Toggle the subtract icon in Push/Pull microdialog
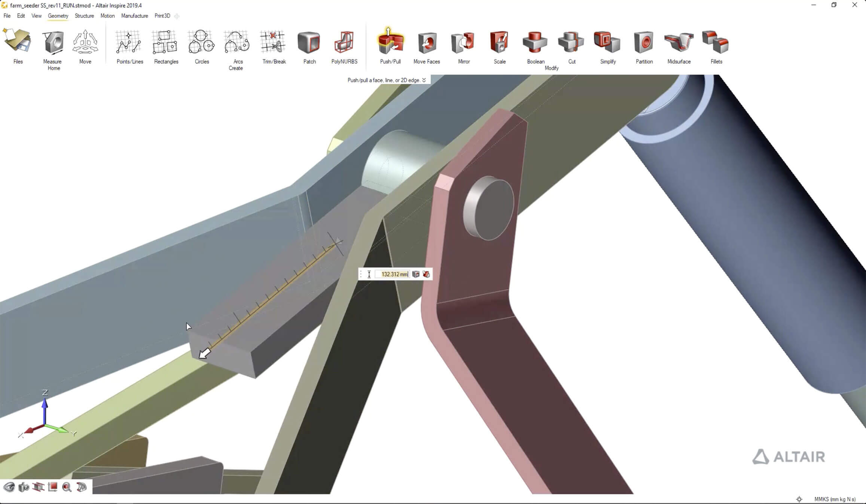 point(426,274)
